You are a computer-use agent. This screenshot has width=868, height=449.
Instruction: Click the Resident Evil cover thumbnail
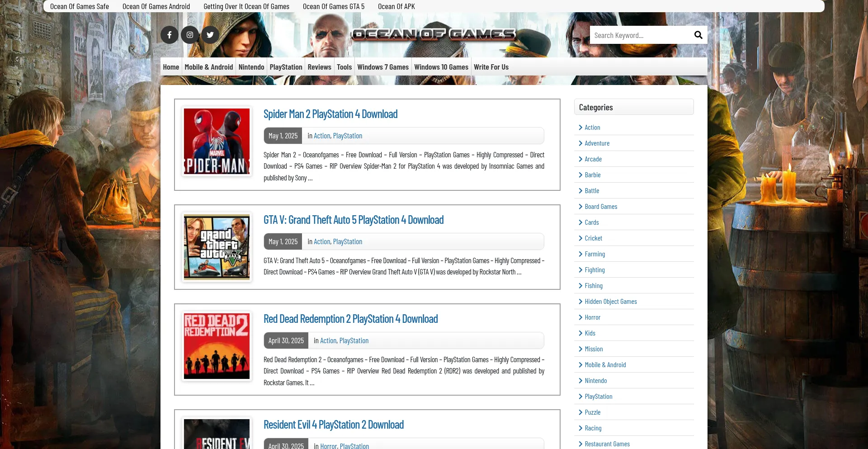click(217, 433)
